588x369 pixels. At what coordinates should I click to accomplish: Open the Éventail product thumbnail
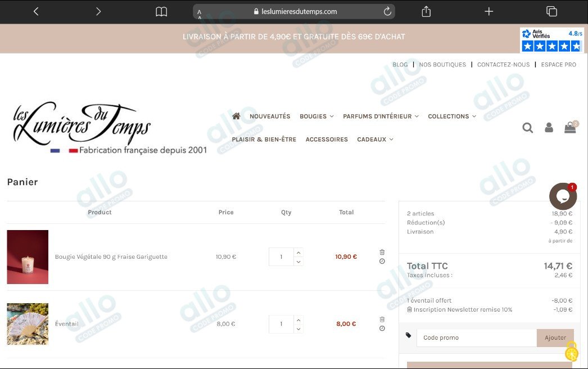pyautogui.click(x=28, y=324)
